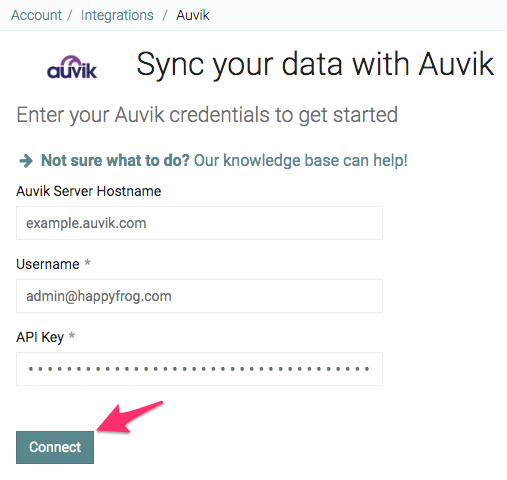Click the pink arrow pointing at Connect
Image resolution: width=507 pixels, height=480 pixels.
click(x=130, y=417)
